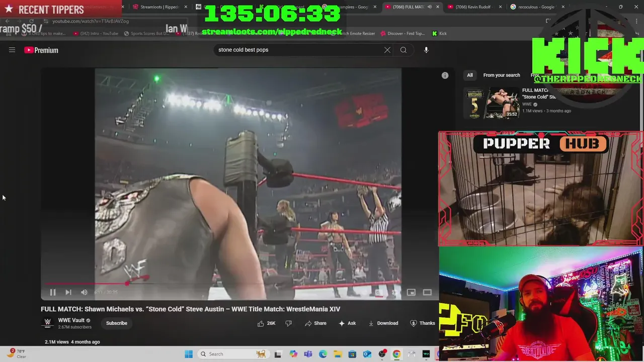Open Microsoft Store from the taskbar
The image size is (644, 362).
click(352, 354)
